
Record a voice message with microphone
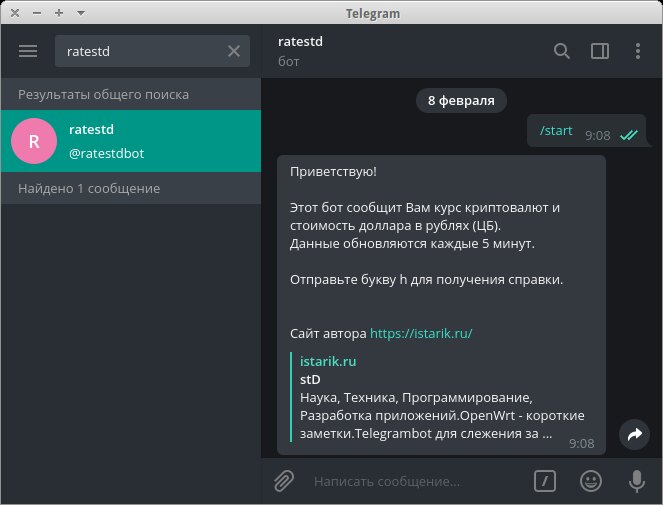tap(636, 481)
